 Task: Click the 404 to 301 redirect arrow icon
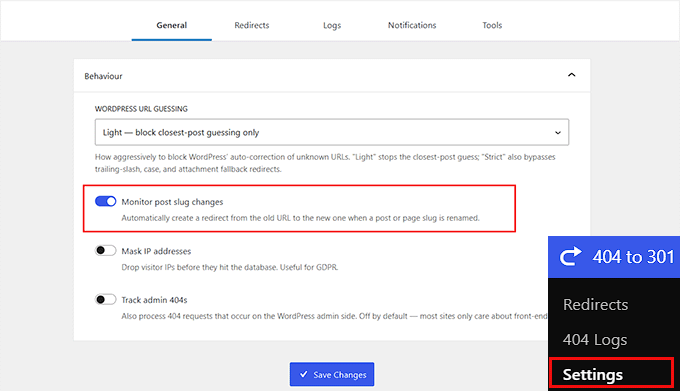pos(570,257)
